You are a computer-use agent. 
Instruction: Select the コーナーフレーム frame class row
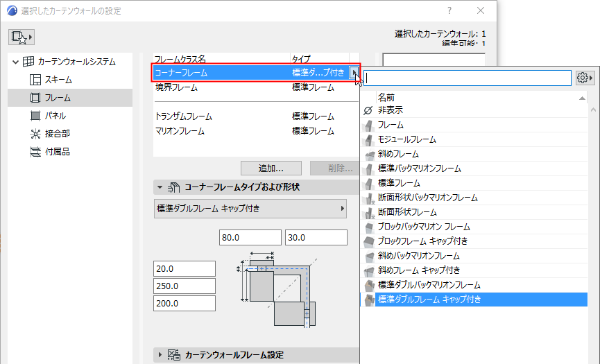click(251, 73)
